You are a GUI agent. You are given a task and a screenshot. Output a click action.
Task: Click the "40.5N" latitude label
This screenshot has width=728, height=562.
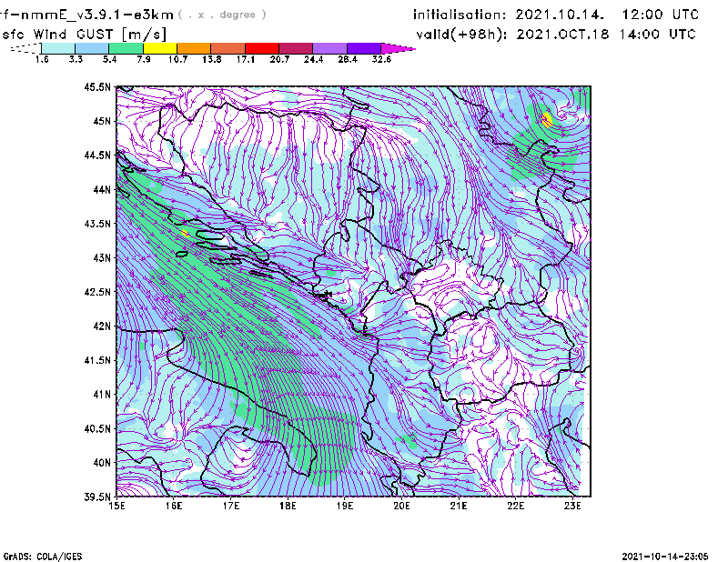pyautogui.click(x=97, y=428)
